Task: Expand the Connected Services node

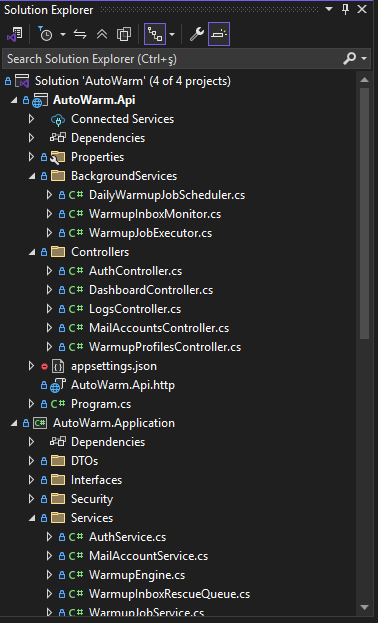Action: (x=31, y=119)
